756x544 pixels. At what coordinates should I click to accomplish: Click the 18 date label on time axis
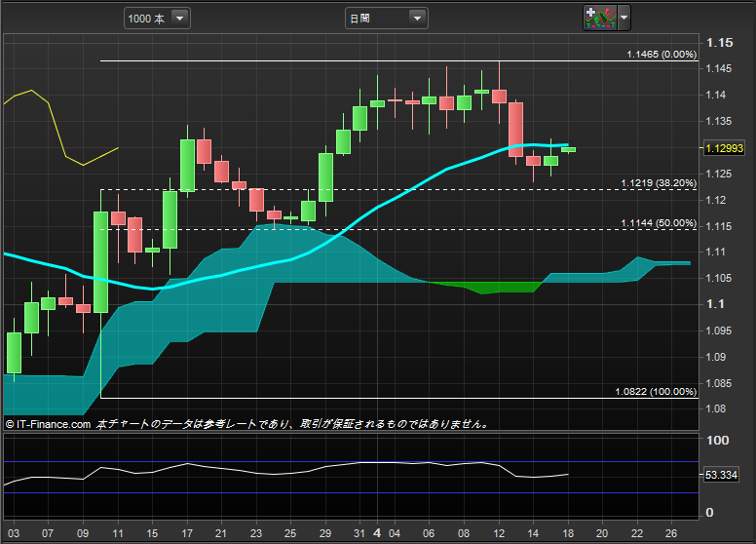point(568,533)
